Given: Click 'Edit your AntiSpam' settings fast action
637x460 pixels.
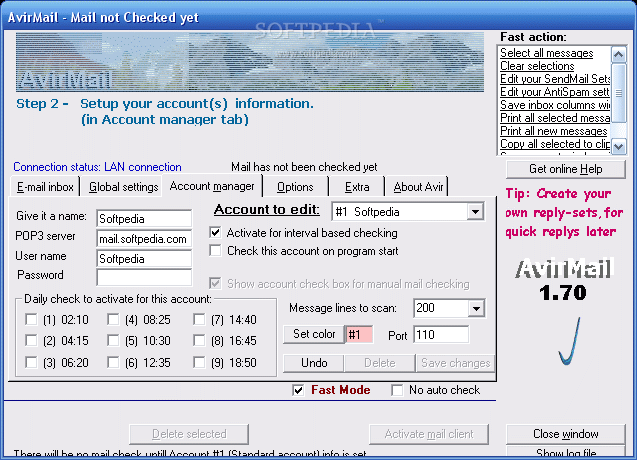Looking at the screenshot, I should 555,92.
